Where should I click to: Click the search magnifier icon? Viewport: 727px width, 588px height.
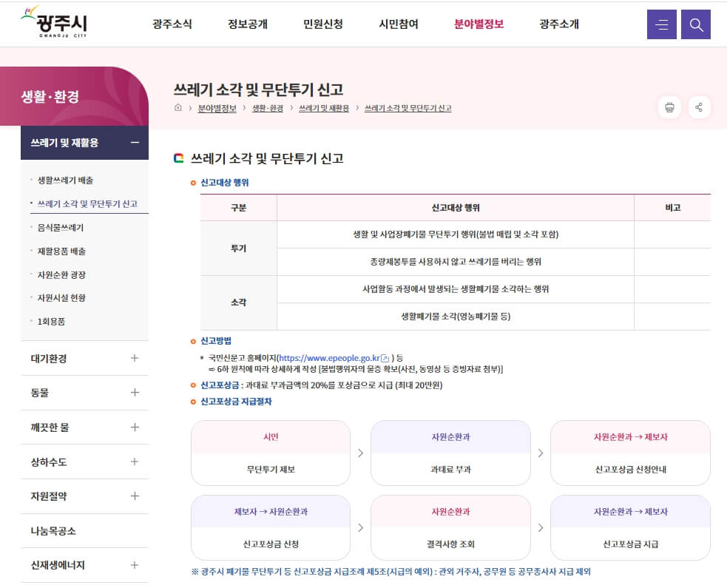(695, 24)
